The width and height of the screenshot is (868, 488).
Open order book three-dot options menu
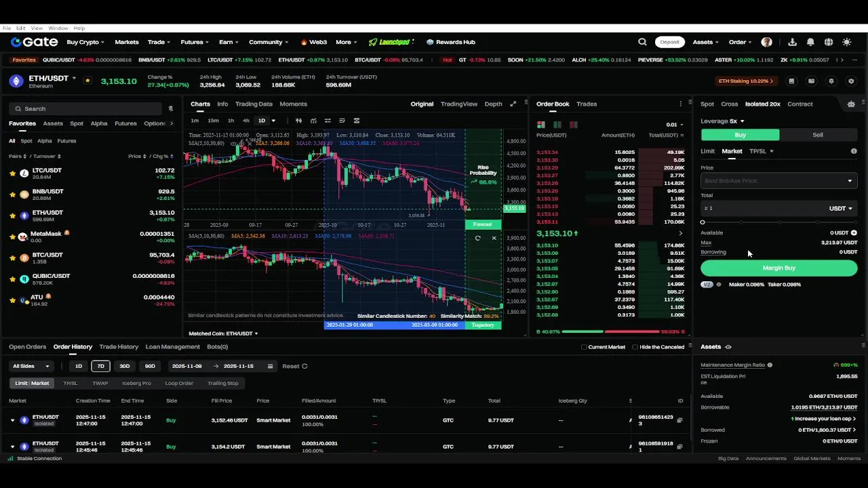tap(681, 104)
